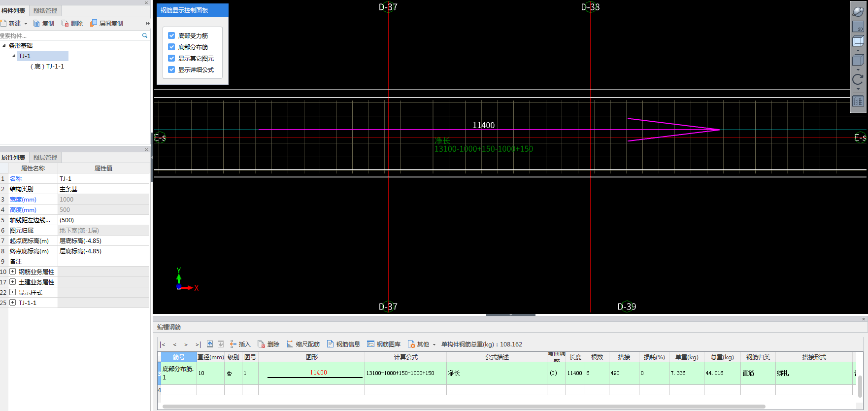Viewport: 868px width, 411px height.
Task: Click the rebar table vertical scrollbar
Action: (860, 387)
